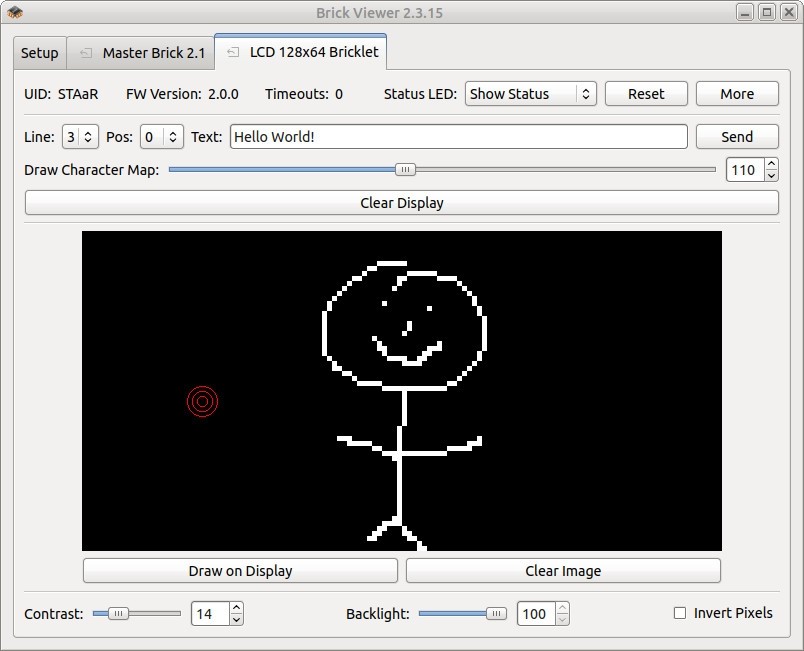Maximize the Brick Viewer window
The image size is (804, 651).
[767, 12]
